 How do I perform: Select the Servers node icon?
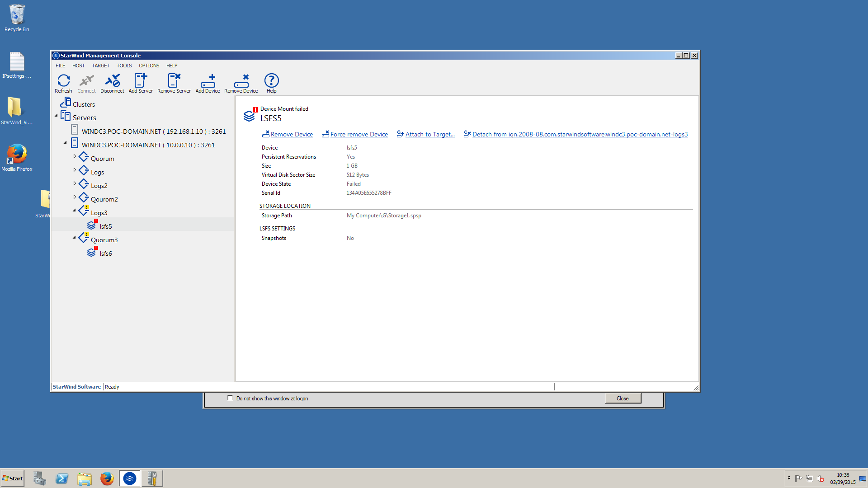pyautogui.click(x=66, y=116)
